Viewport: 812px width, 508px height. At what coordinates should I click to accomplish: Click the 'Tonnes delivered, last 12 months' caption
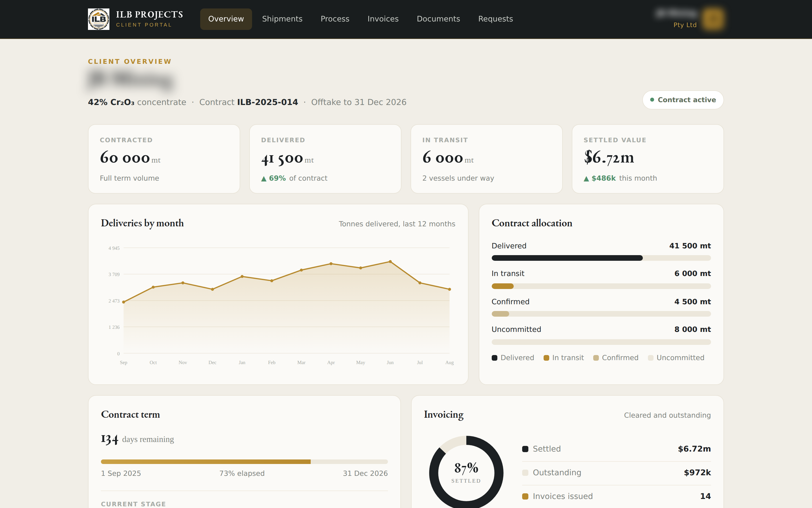(397, 224)
